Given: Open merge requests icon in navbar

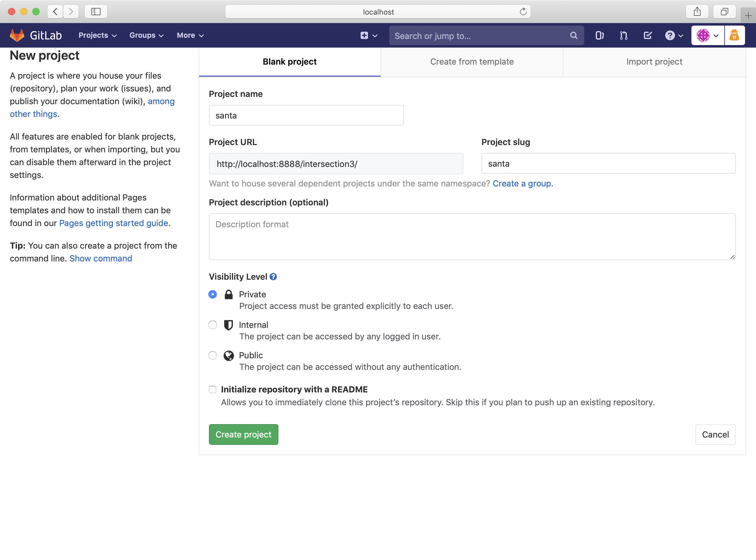Looking at the screenshot, I should tap(624, 36).
